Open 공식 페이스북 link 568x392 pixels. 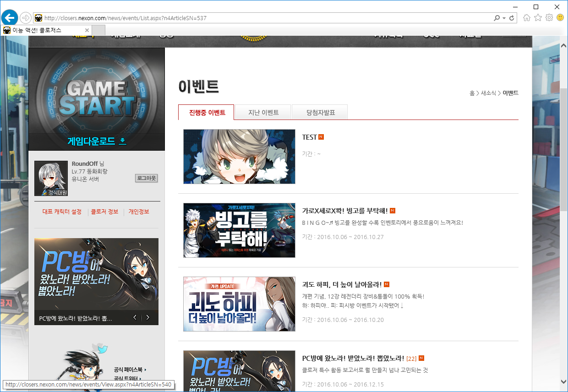pos(130,369)
